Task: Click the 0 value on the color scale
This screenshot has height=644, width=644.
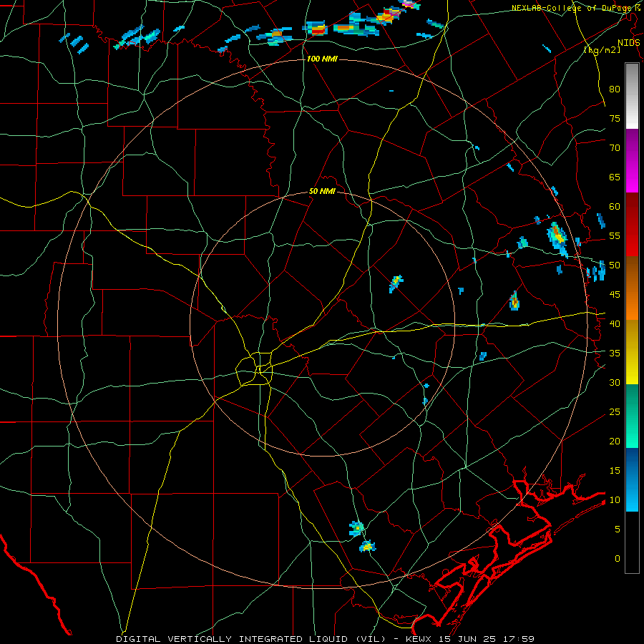Action: [x=618, y=559]
